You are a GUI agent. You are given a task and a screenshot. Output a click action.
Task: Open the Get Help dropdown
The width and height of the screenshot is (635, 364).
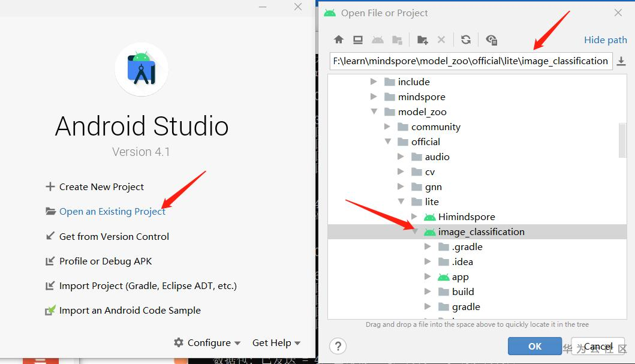pos(276,342)
